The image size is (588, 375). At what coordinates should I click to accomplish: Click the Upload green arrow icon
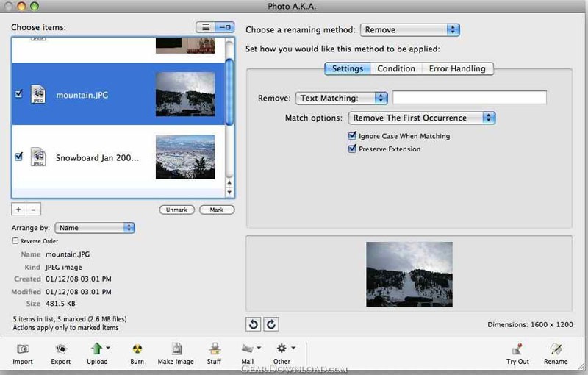pyautogui.click(x=97, y=349)
